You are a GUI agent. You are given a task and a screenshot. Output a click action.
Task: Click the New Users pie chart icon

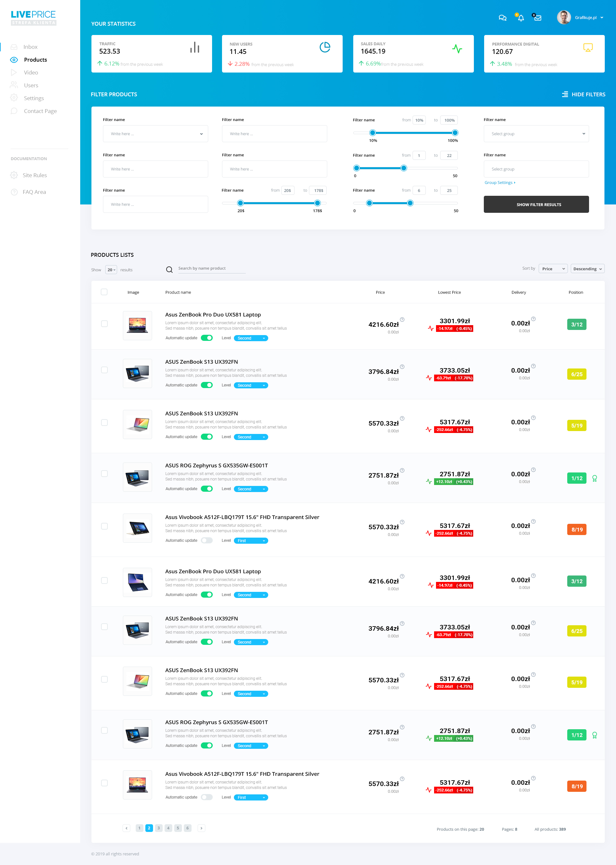(x=325, y=48)
